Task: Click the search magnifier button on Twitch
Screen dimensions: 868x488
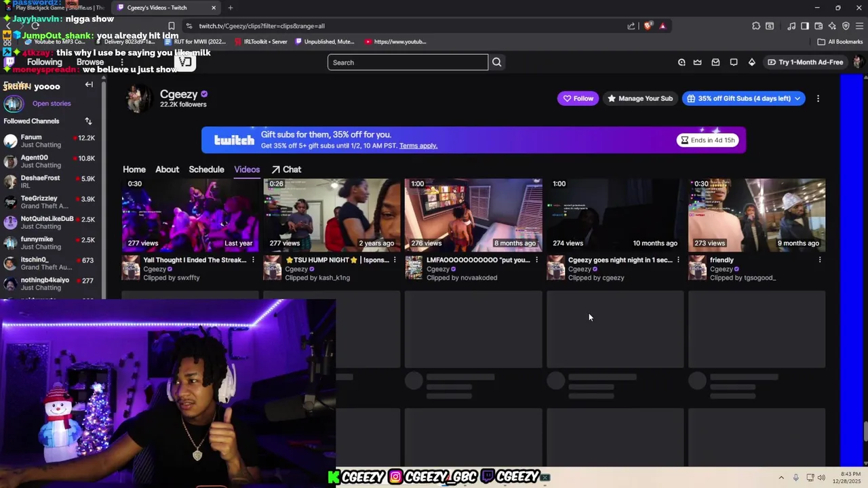Action: tap(496, 62)
